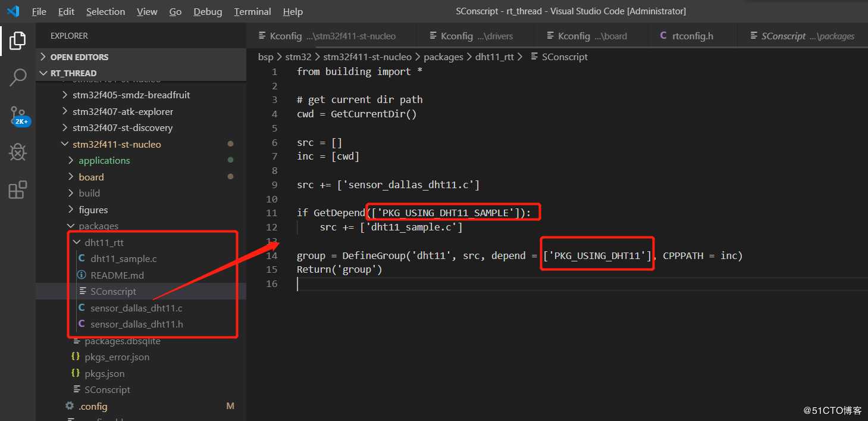Click dht11_rtt in breadcrumb path
This screenshot has width=868, height=421.
pyautogui.click(x=494, y=57)
